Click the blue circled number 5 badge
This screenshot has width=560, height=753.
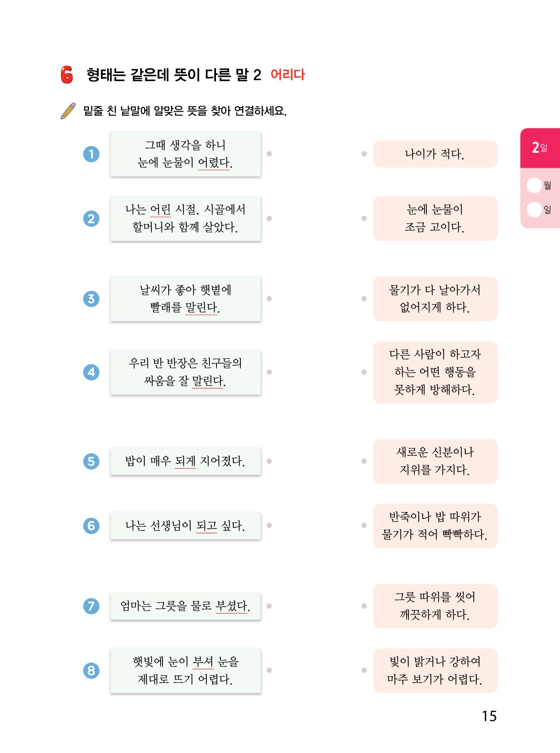(91, 462)
